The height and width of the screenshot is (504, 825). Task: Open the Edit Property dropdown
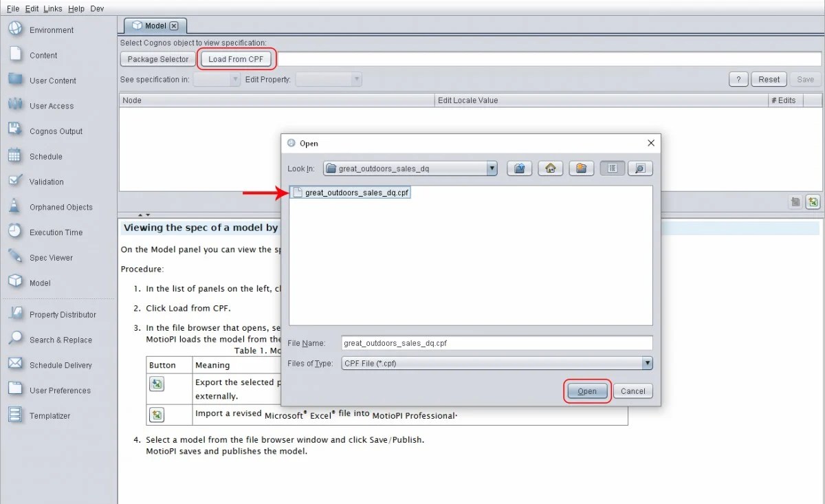coord(329,80)
